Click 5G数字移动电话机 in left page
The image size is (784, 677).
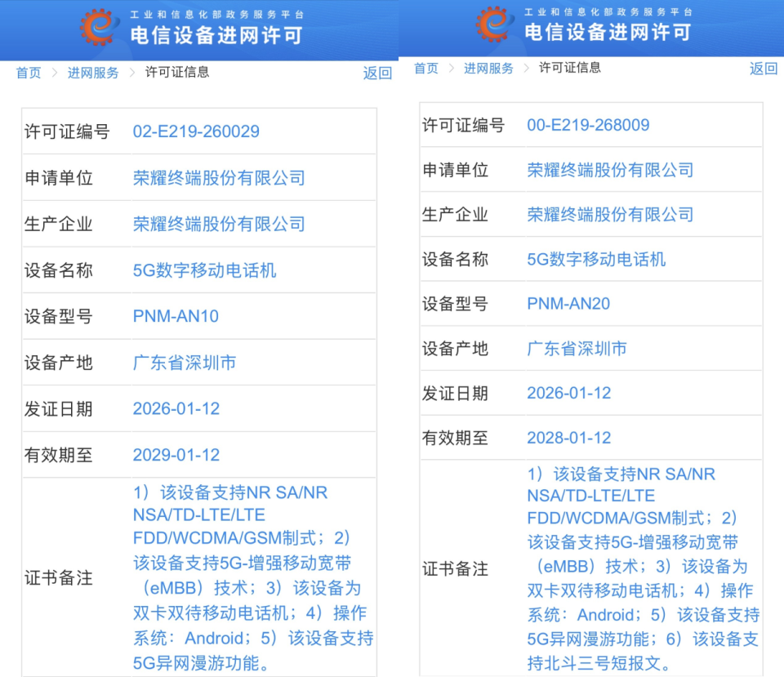click(x=204, y=270)
